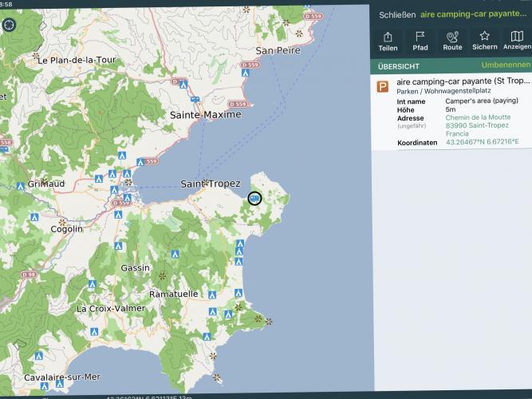Image resolution: width=532 pixels, height=399 pixels.
Task: Open the Pfad flag tool
Action: [x=420, y=41]
